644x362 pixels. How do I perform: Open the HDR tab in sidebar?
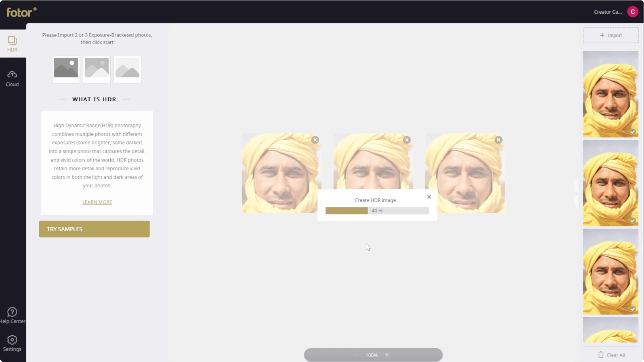point(12,44)
